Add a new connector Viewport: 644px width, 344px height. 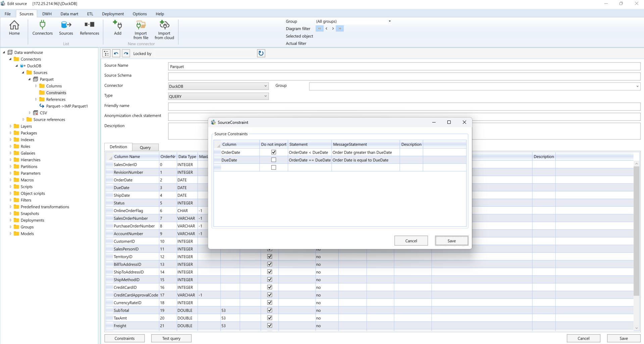(x=117, y=28)
